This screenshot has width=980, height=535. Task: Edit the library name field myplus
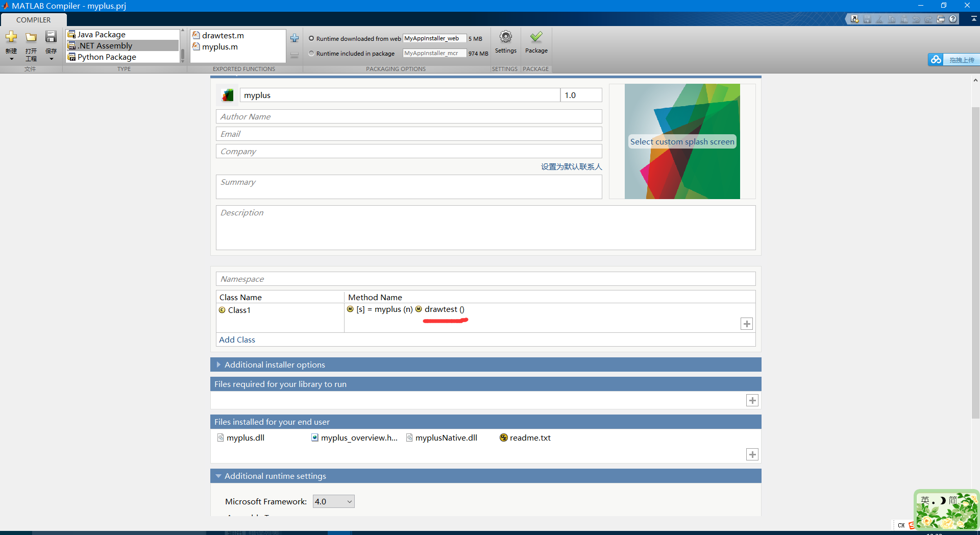pos(400,95)
